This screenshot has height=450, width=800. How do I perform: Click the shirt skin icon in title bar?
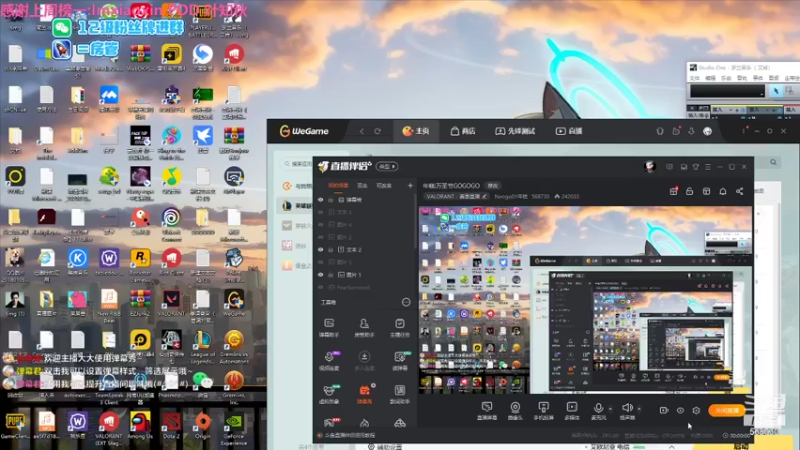pyautogui.click(x=695, y=167)
